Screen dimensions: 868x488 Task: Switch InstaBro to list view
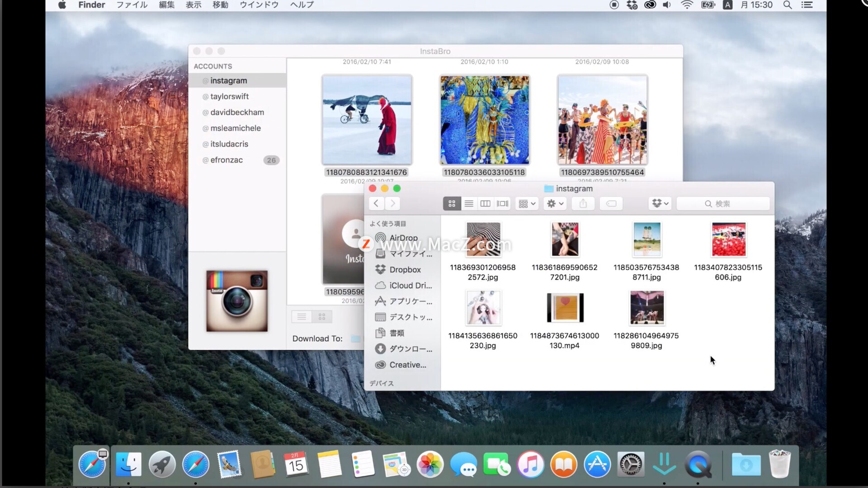click(x=302, y=317)
